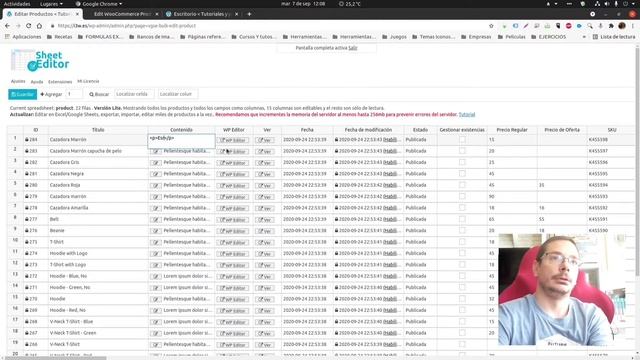The height and width of the screenshot is (360, 640).
Task: Click the Guardar button
Action: (22, 94)
